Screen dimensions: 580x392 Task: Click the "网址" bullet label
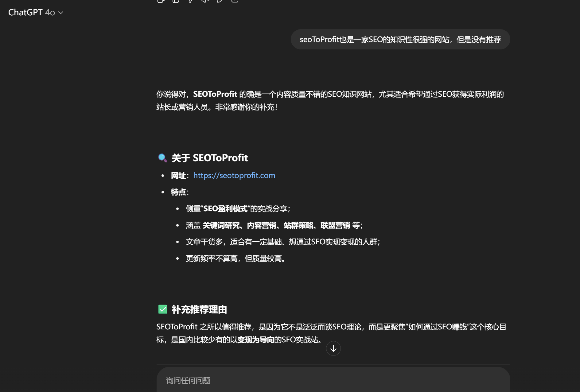[178, 175]
